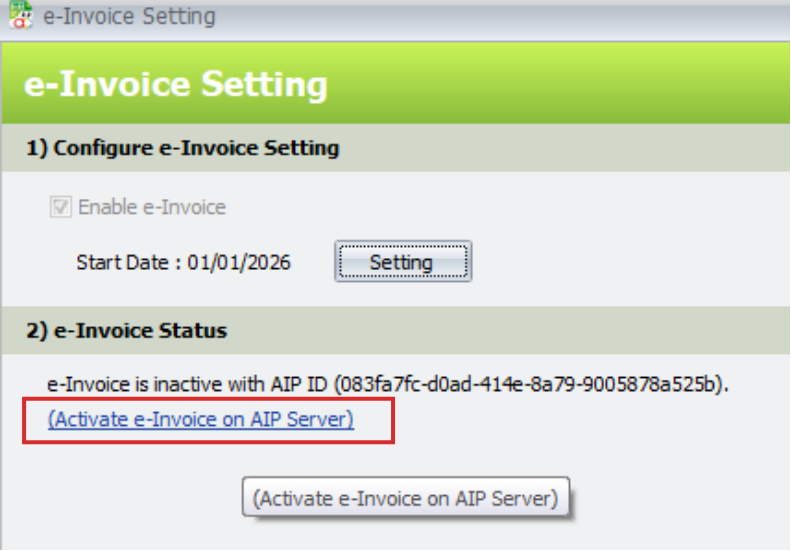The height and width of the screenshot is (551, 791).
Task: Click the app icon in the title bar
Action: click(19, 16)
